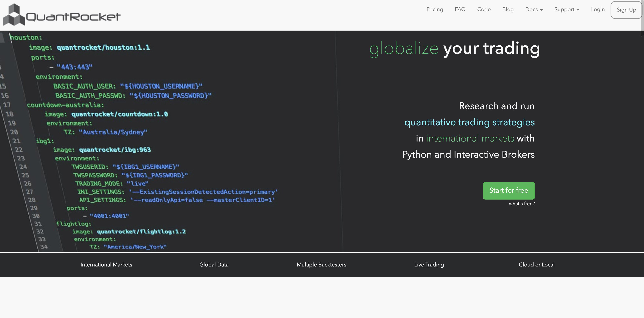Select the International Markets tab

pyautogui.click(x=106, y=265)
